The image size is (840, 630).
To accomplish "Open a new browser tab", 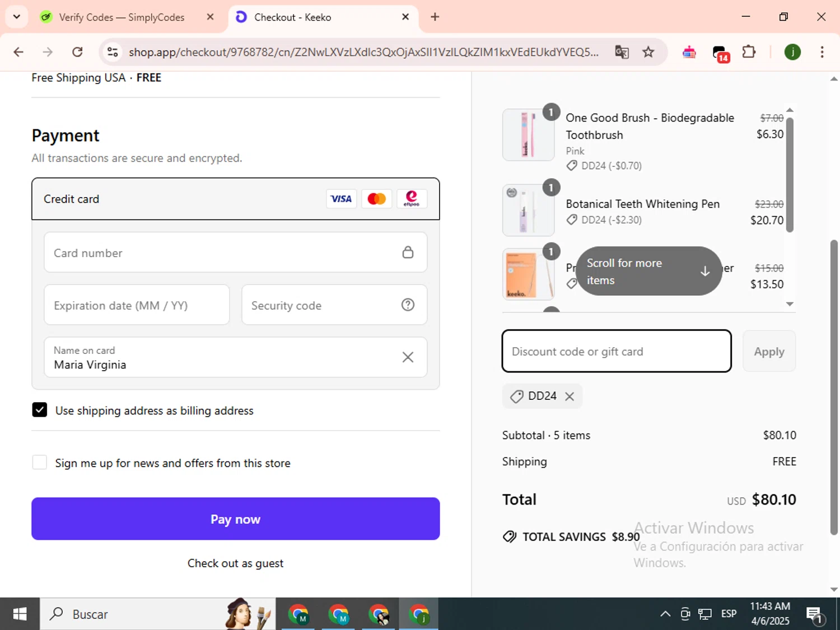I will (x=435, y=17).
